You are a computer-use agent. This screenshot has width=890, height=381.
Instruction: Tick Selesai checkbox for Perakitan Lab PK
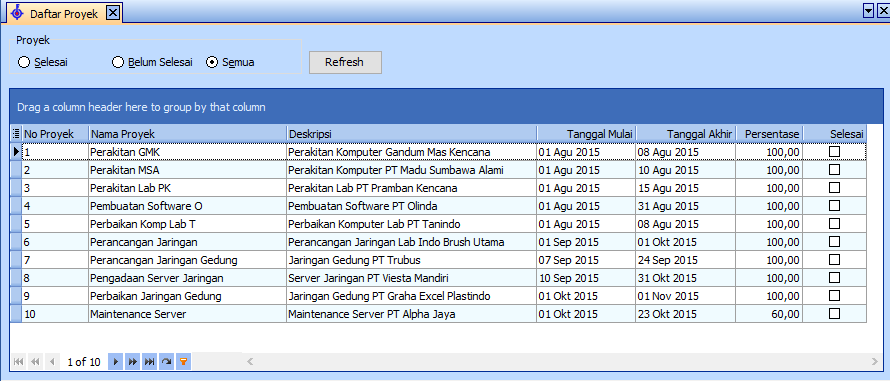[834, 188]
